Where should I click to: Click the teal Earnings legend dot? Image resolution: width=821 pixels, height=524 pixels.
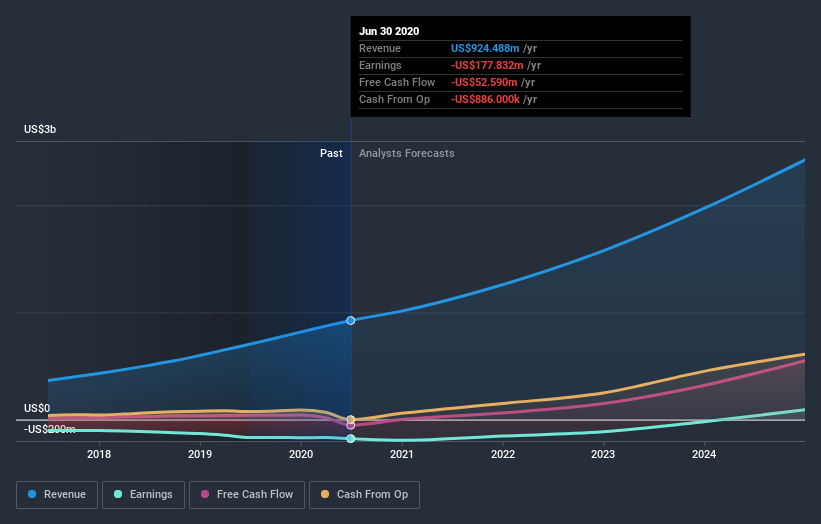click(118, 494)
